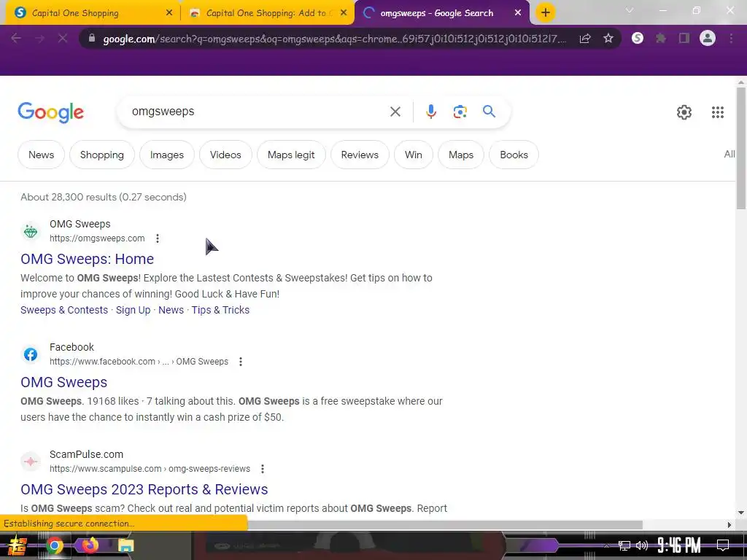Open the Tips & Tricks sitelink
Screen dimensions: 747x560
pyautogui.click(x=220, y=310)
